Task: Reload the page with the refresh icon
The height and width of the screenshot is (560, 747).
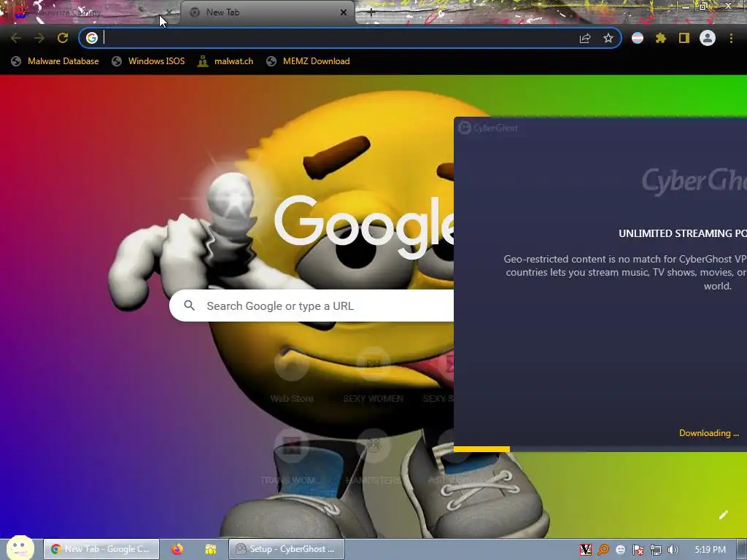Action: point(63,38)
